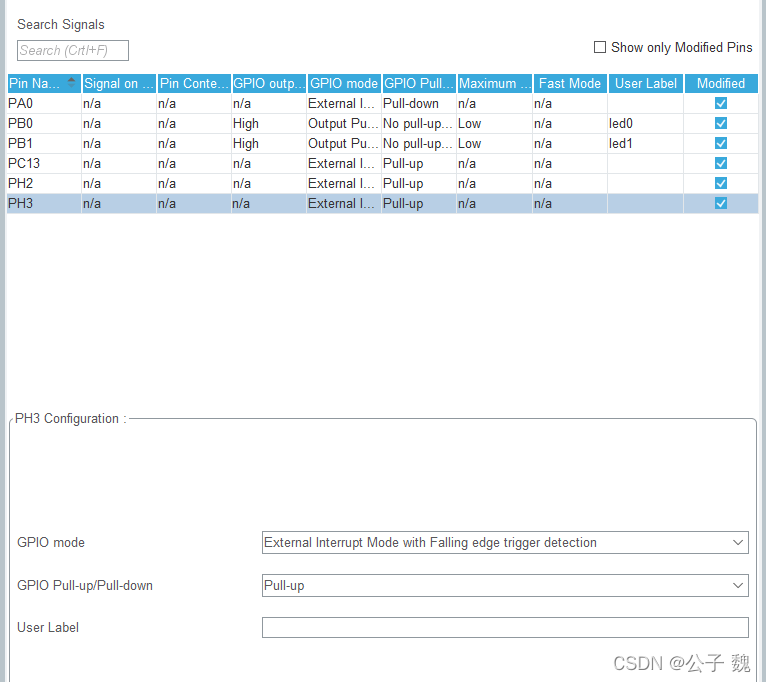Open the GPIO Pull-up/Pull-down dropdown
This screenshot has height=682, width=766.
[x=505, y=586]
